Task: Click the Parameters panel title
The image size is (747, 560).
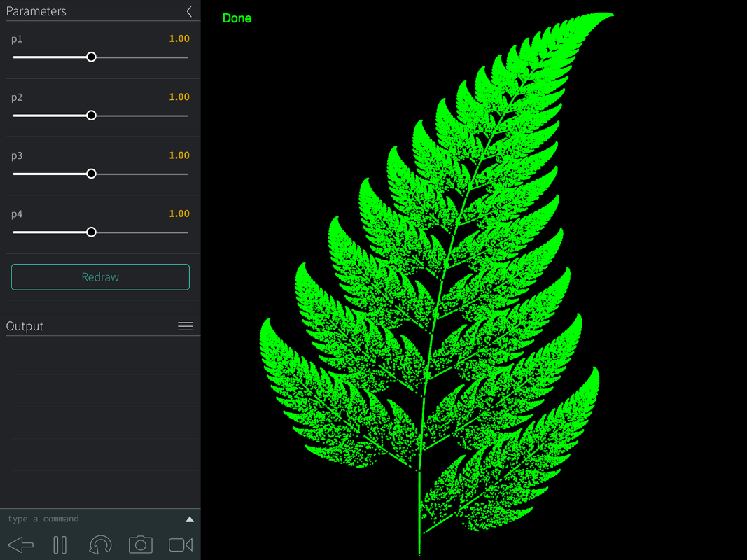Action: [36, 11]
